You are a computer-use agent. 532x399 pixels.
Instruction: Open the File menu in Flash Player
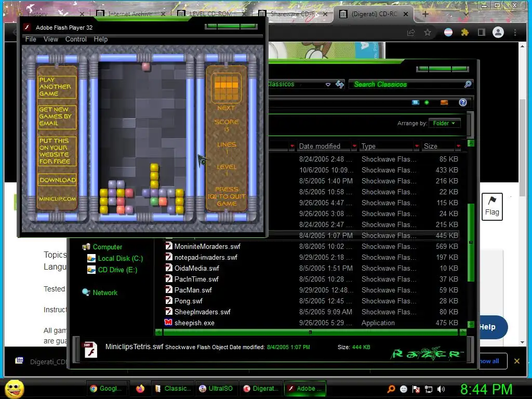pyautogui.click(x=31, y=39)
